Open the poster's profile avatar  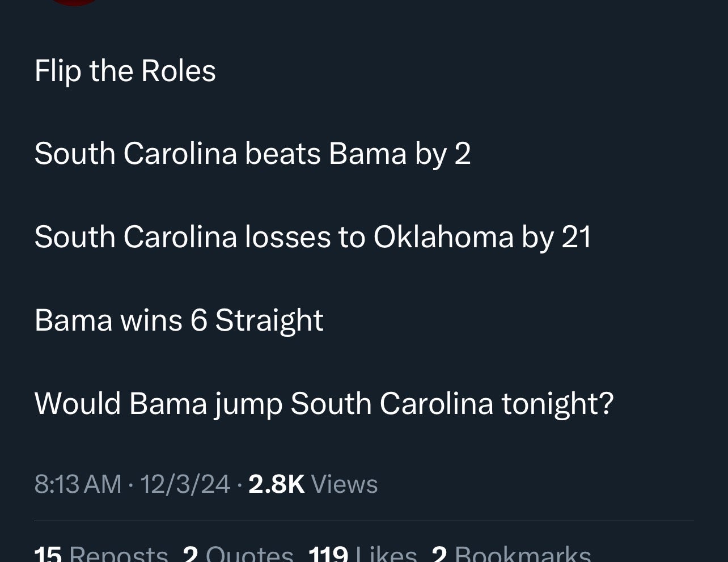[x=74, y=3]
